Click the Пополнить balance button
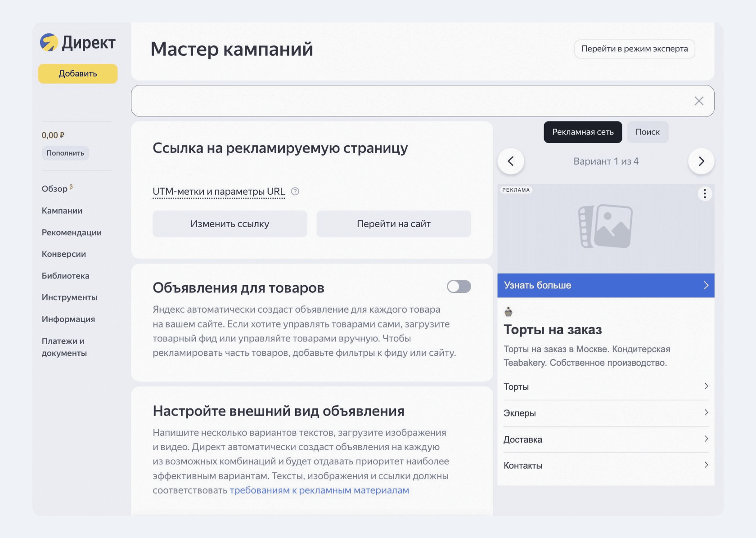Viewport: 756px width, 538px height. [65, 153]
